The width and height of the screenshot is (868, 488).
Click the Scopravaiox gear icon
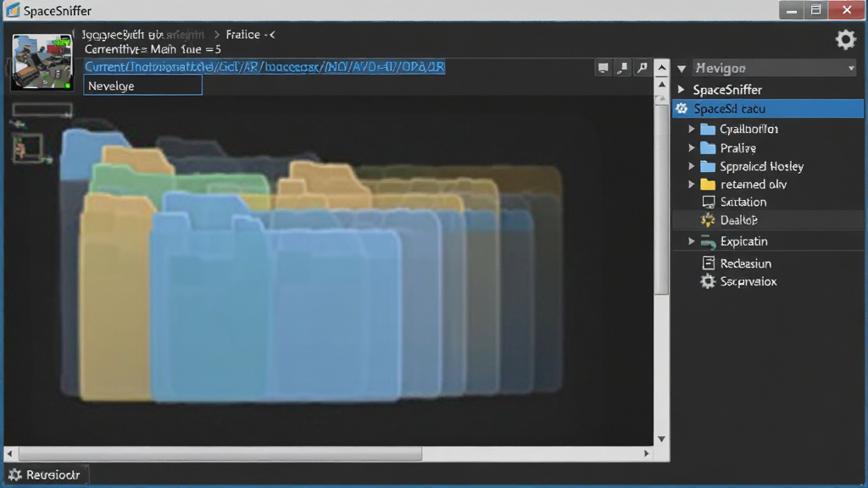(708, 281)
